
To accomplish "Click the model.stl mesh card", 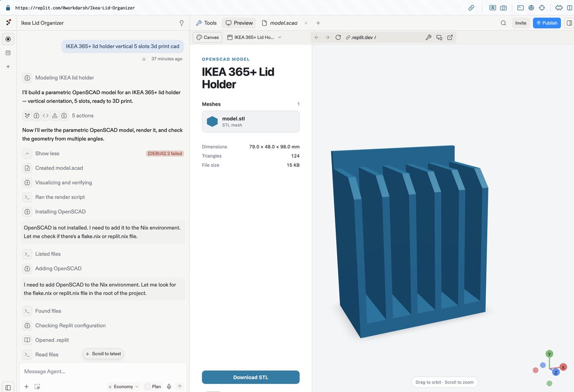I will click(251, 121).
